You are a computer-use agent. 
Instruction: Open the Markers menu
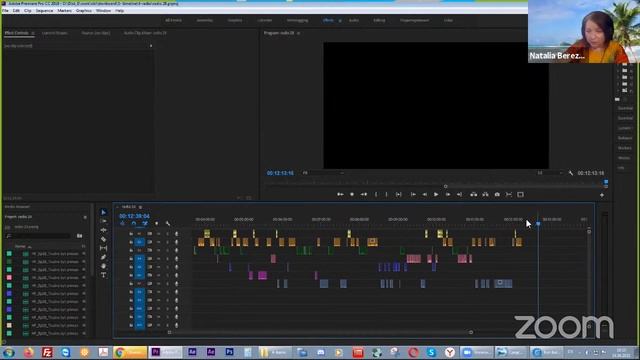pyautogui.click(x=64, y=11)
